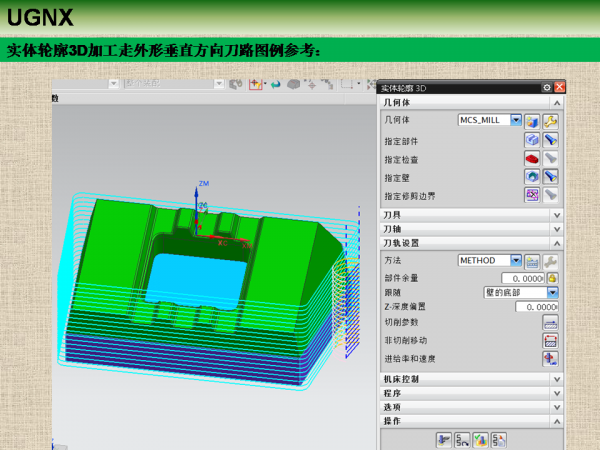The height and width of the screenshot is (450, 600).
Task: Open 切削参数 cutting parameters icon
Action: (x=550, y=323)
